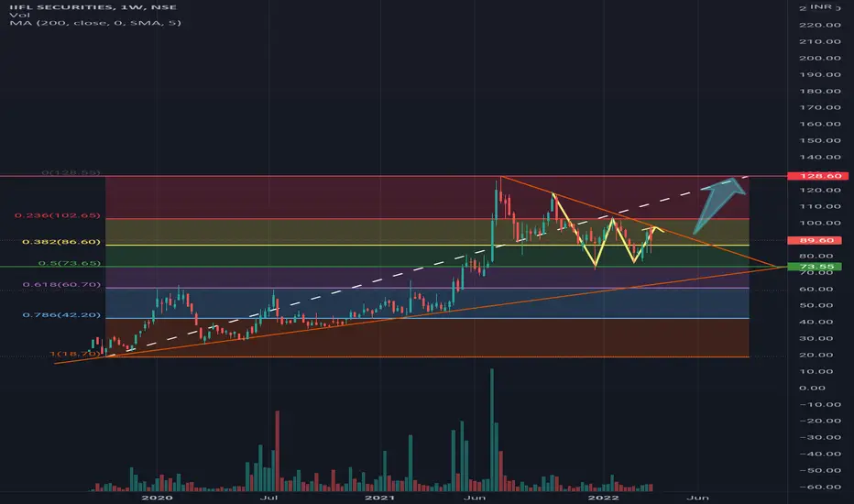Click the 150.00 price axis label

(820, 140)
